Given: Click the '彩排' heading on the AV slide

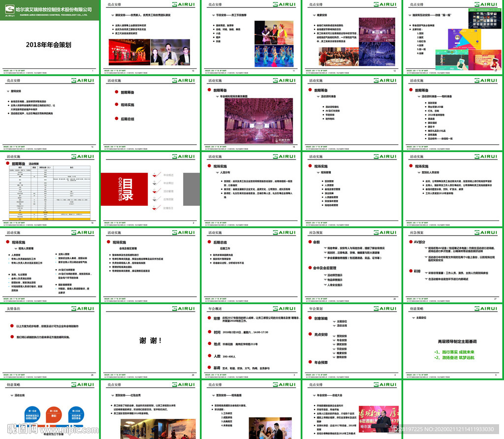Looking at the screenshot, I should (x=417, y=271).
